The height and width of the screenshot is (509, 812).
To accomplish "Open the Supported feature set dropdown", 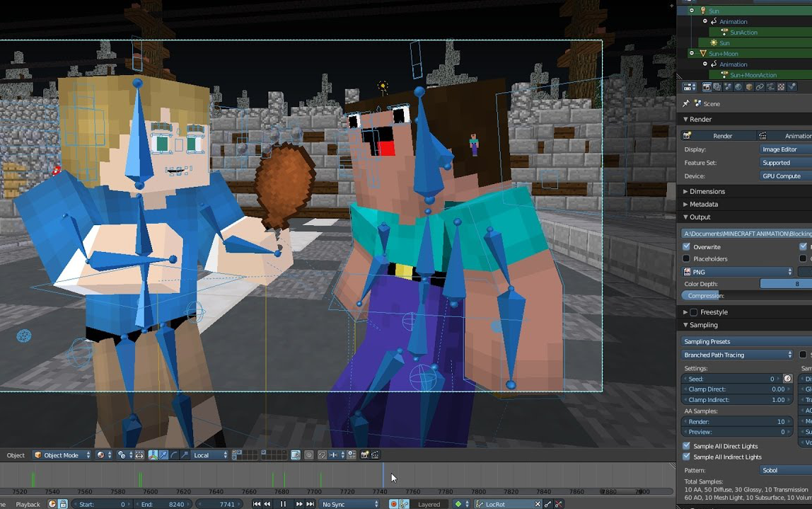I will point(786,163).
